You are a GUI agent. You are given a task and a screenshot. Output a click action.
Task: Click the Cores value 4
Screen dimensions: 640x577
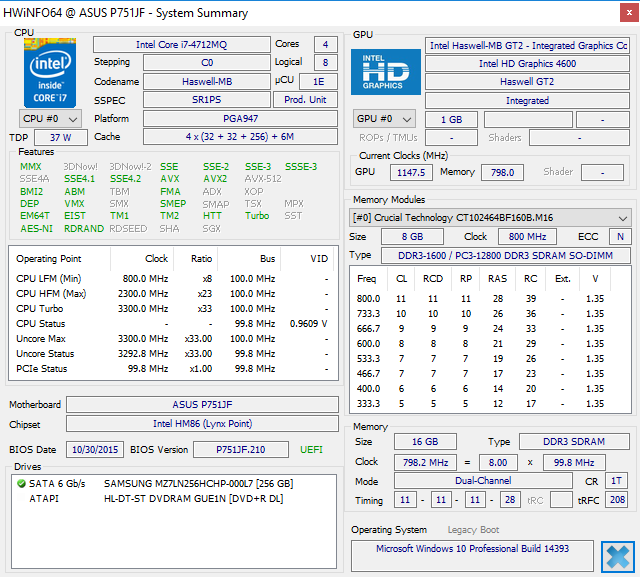click(x=326, y=44)
